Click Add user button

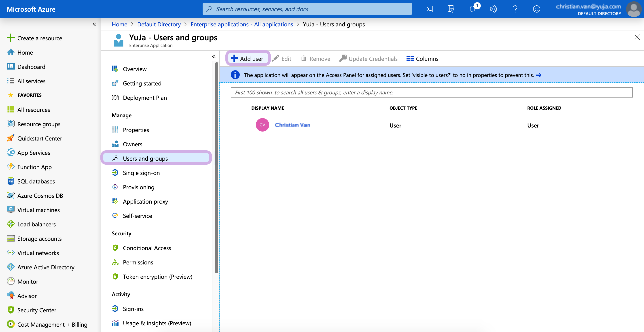pyautogui.click(x=248, y=59)
